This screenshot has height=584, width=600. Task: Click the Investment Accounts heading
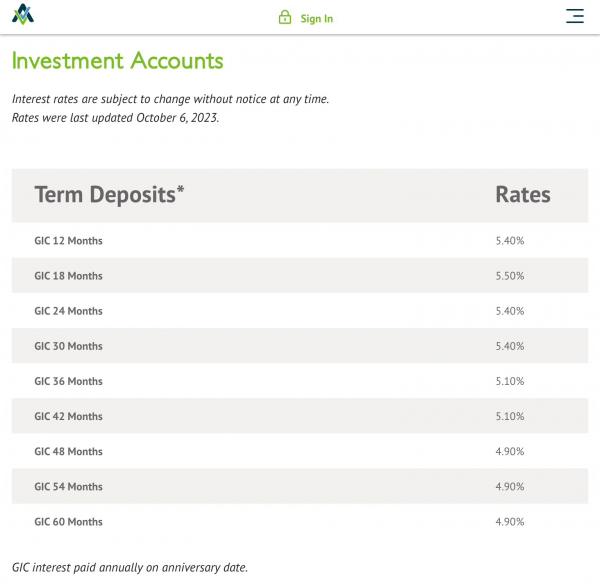117,60
